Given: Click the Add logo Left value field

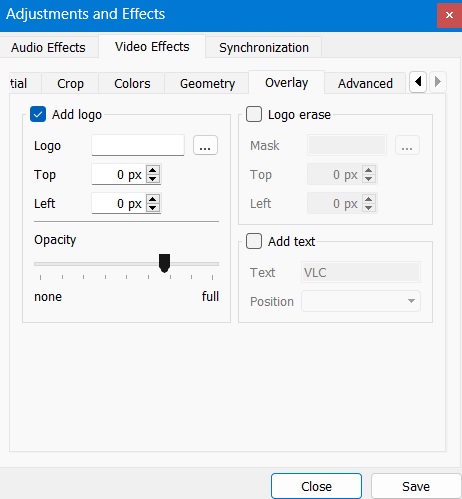Looking at the screenshot, I should pos(119,203).
